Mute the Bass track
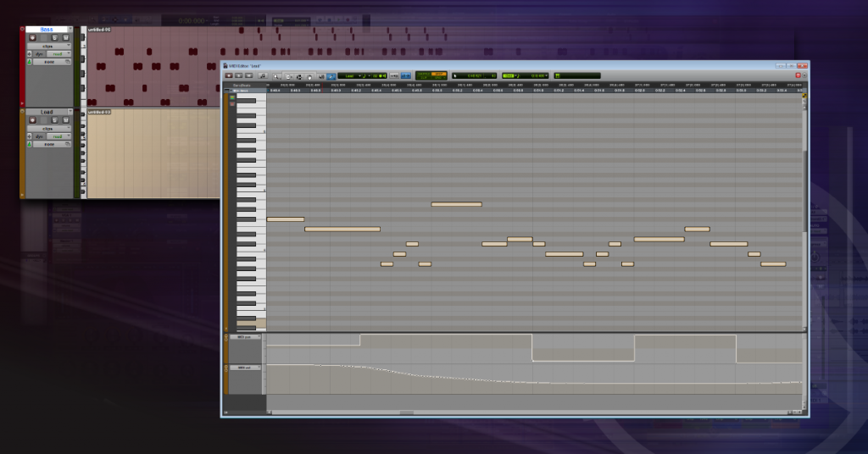Screen dimensions: 868x454 65,37
